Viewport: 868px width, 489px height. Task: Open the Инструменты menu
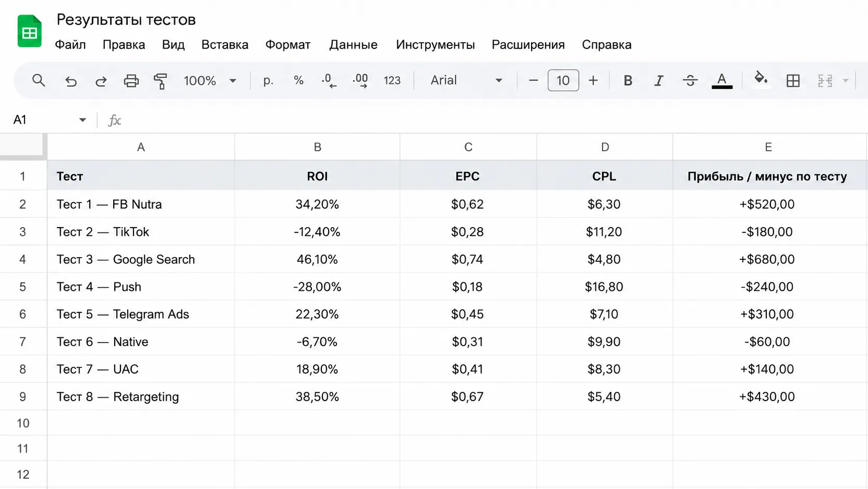click(x=435, y=45)
